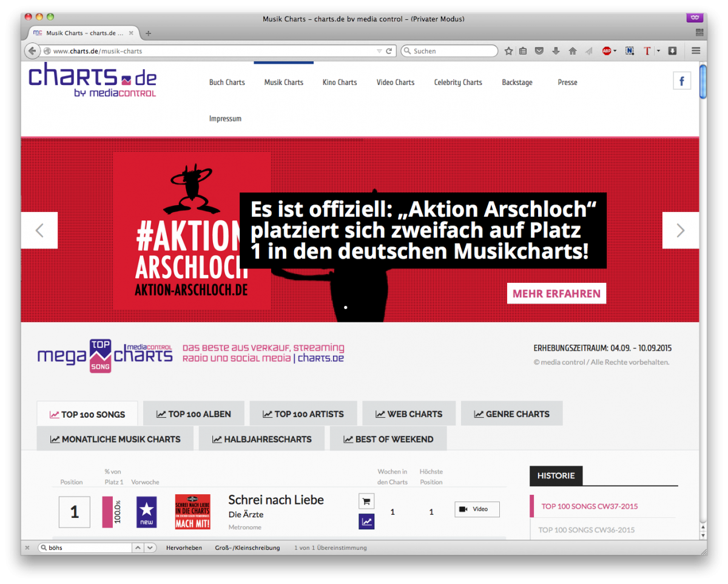728x584 pixels.
Task: Open the bookmarks list icon
Action: (x=523, y=51)
